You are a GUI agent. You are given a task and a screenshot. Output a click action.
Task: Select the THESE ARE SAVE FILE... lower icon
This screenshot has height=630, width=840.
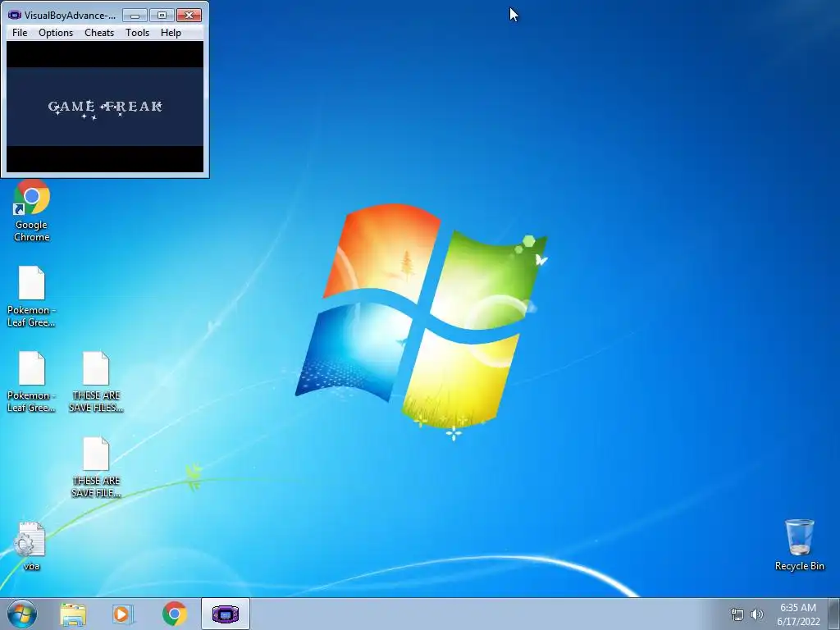(x=96, y=468)
